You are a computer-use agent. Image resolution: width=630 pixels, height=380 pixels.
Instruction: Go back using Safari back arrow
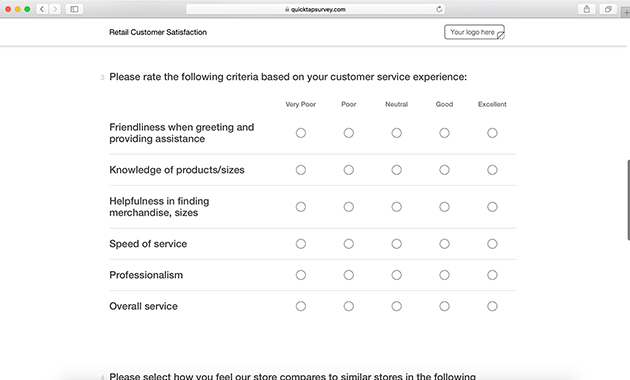click(x=42, y=9)
